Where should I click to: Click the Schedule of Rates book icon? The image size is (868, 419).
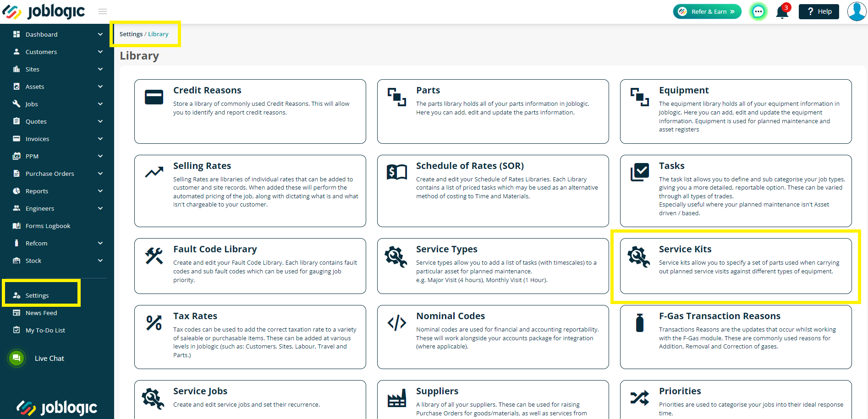pyautogui.click(x=397, y=172)
